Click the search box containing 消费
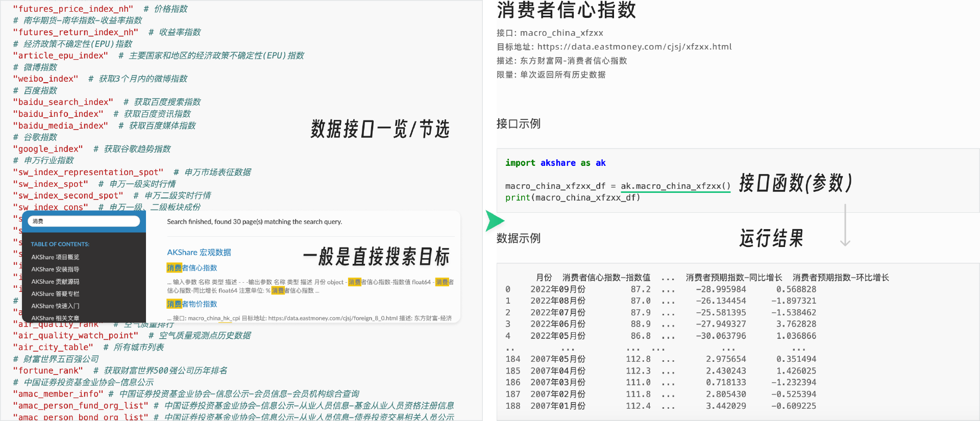Viewport: 980px width, 421px height. (84, 221)
